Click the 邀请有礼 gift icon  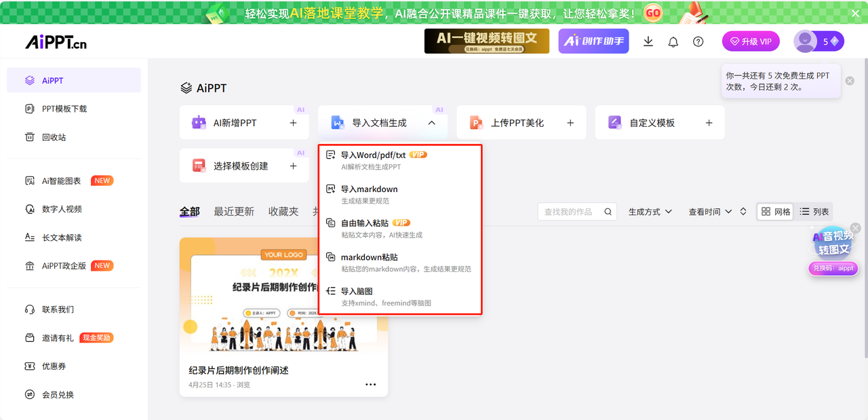[29, 338]
